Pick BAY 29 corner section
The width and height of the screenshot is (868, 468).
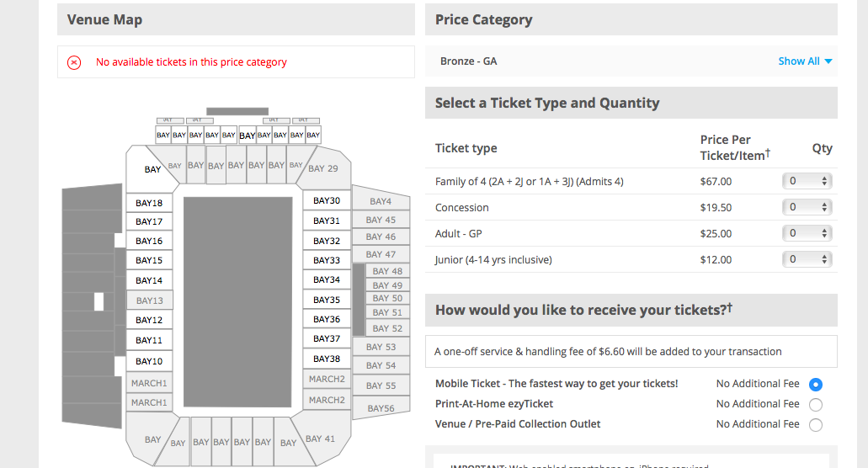pyautogui.click(x=327, y=168)
